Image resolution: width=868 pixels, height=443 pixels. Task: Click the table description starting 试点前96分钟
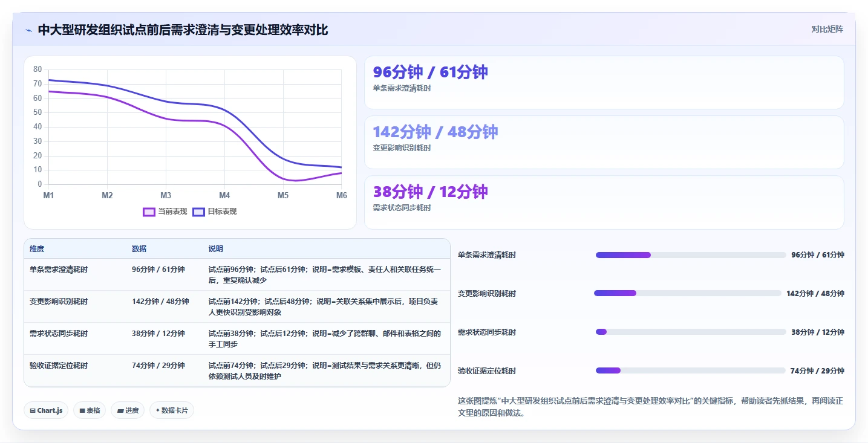click(325, 275)
